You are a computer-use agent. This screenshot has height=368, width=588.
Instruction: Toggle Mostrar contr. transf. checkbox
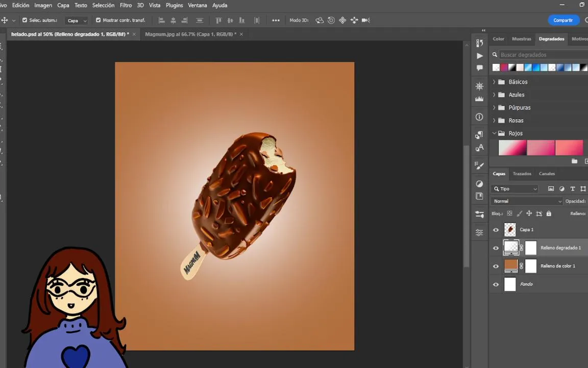98,20
